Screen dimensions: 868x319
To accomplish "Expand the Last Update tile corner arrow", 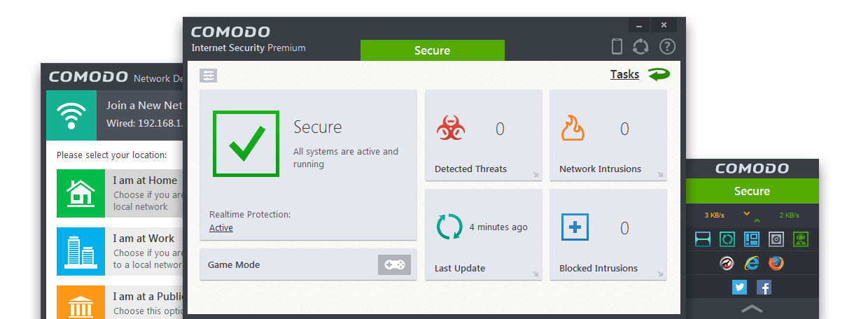I will (x=535, y=274).
